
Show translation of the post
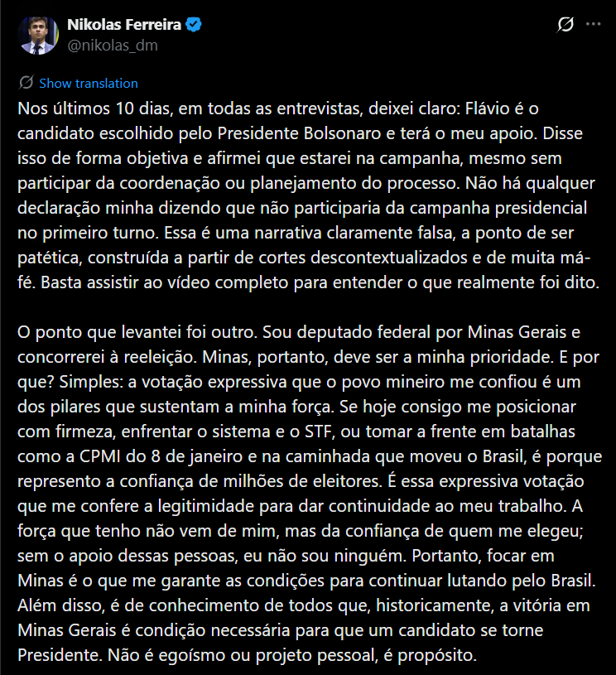89,83
